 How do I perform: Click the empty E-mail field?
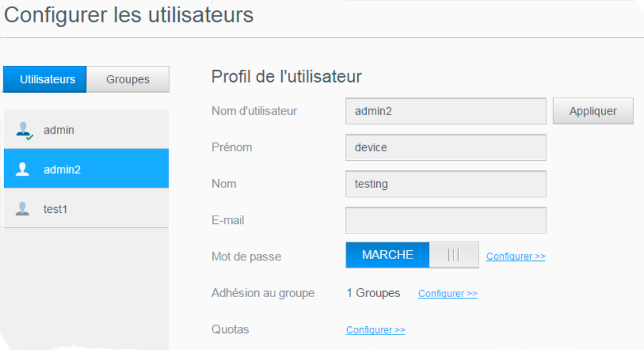445,220
